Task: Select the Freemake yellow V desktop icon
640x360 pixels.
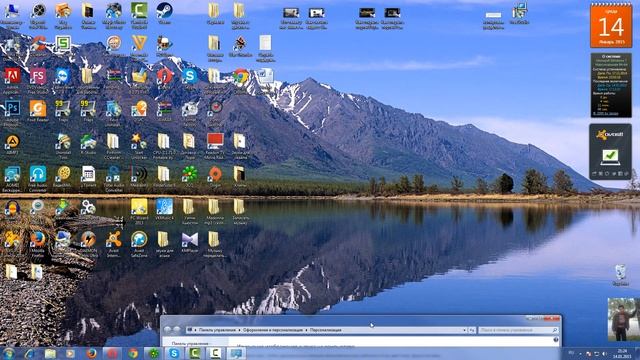Action: pyautogui.click(x=139, y=48)
